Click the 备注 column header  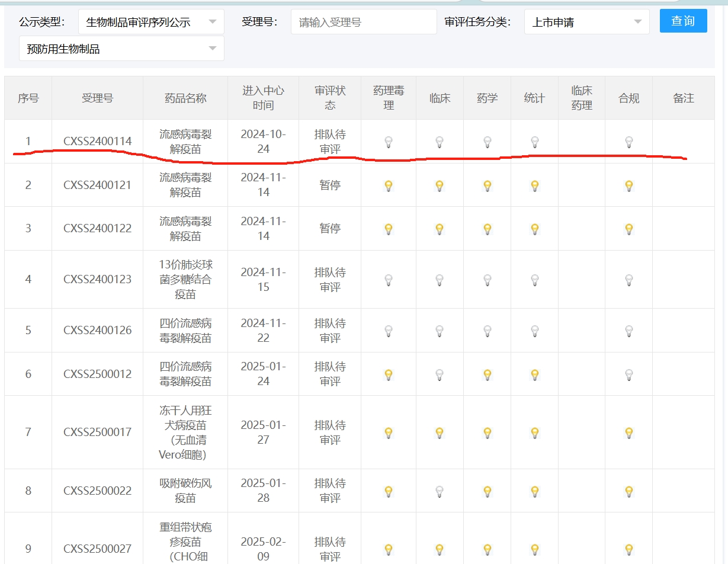pyautogui.click(x=684, y=98)
